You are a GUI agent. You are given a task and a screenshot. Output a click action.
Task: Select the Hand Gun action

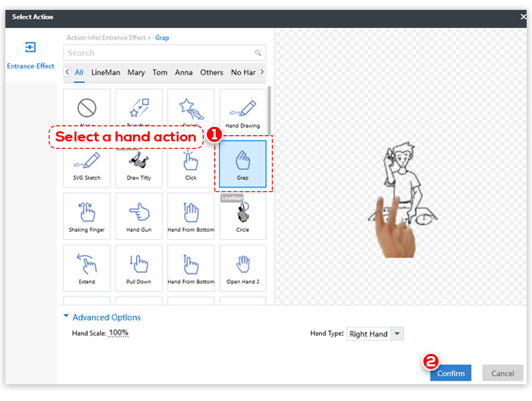tap(139, 216)
